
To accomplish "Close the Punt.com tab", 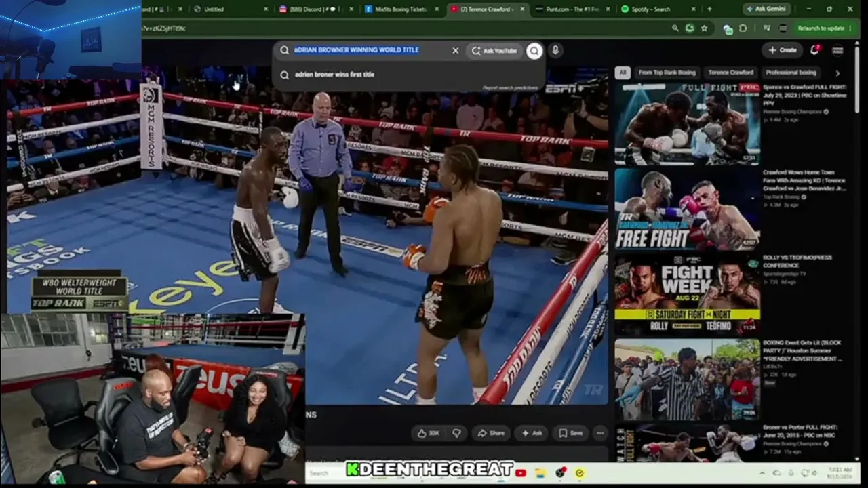I will [608, 9].
